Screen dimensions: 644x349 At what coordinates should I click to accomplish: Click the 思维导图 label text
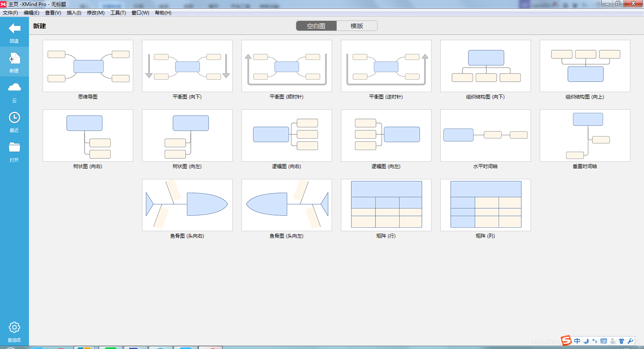tap(88, 97)
